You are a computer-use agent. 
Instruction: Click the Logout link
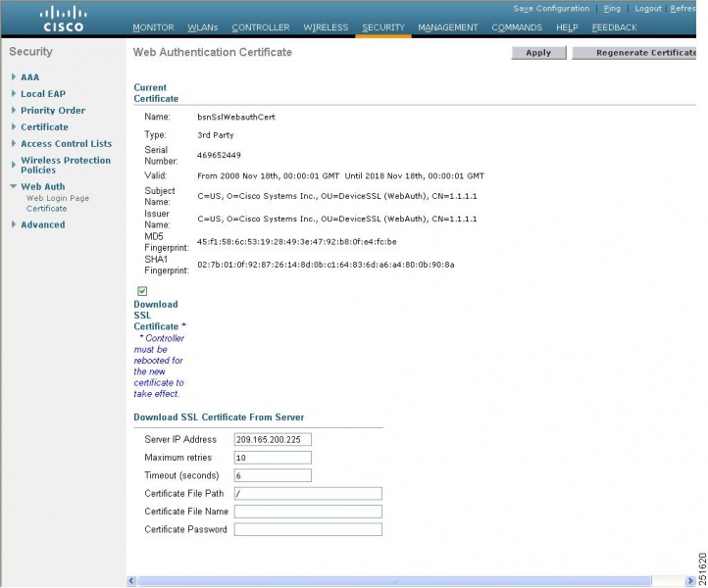coord(647,8)
